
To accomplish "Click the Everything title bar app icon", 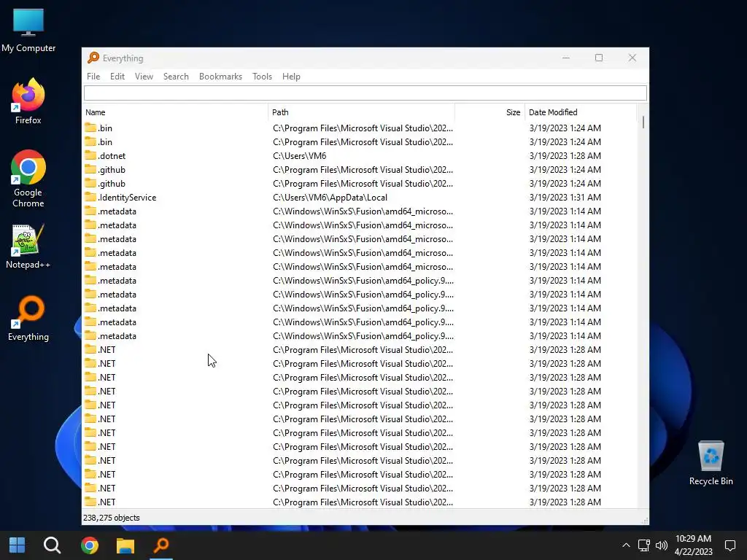I will [93, 58].
